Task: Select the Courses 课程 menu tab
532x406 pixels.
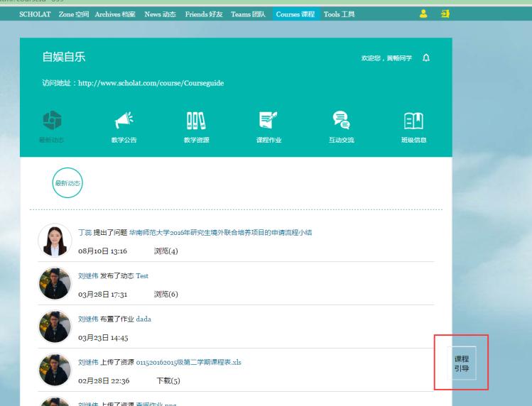Action: pos(295,15)
